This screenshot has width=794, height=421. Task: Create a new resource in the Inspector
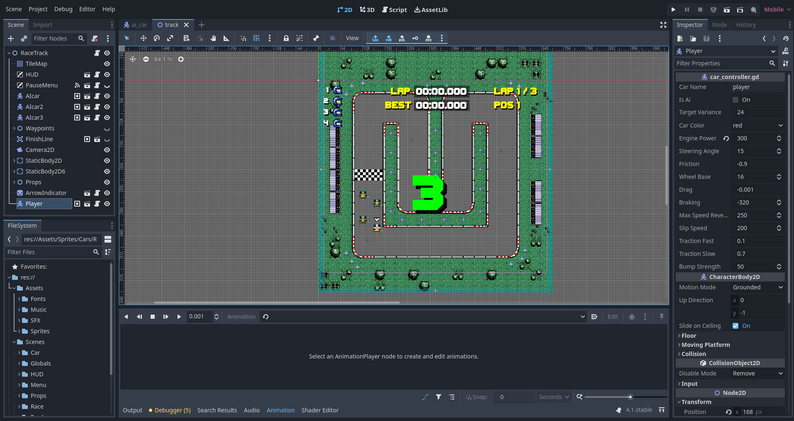click(x=680, y=39)
